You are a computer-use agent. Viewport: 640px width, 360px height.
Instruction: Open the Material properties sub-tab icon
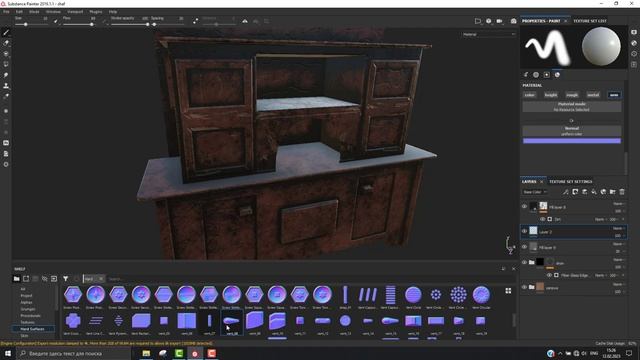coord(557,75)
